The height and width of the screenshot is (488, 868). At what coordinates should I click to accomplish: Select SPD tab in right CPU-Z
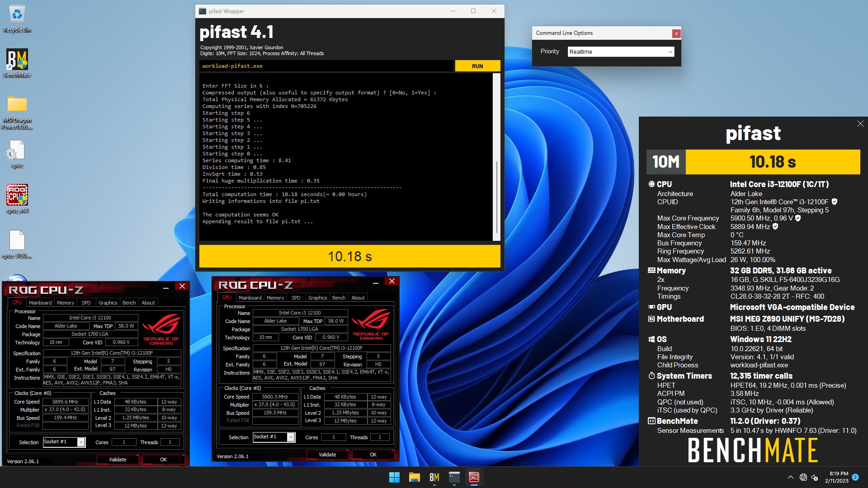click(x=296, y=298)
